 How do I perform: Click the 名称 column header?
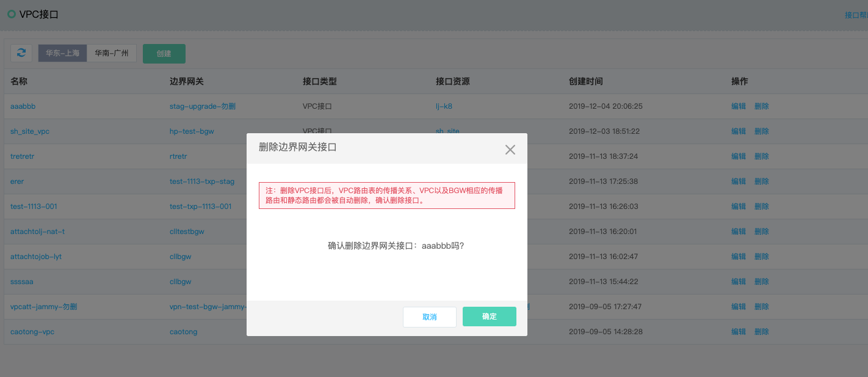(18, 81)
